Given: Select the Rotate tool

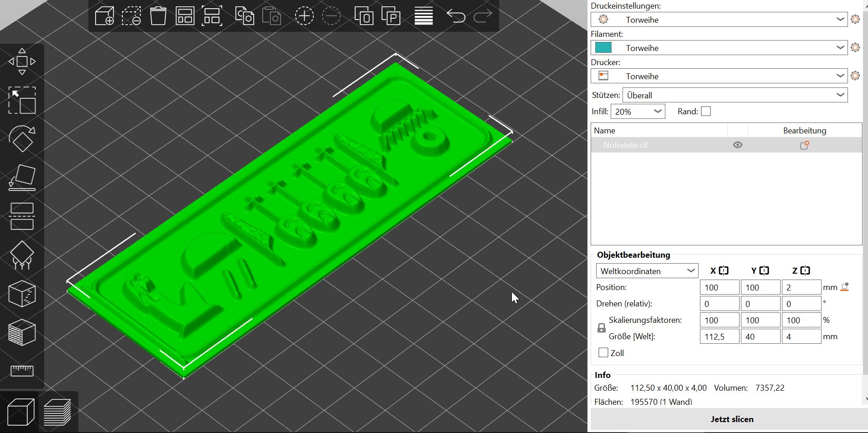Looking at the screenshot, I should point(22,139).
